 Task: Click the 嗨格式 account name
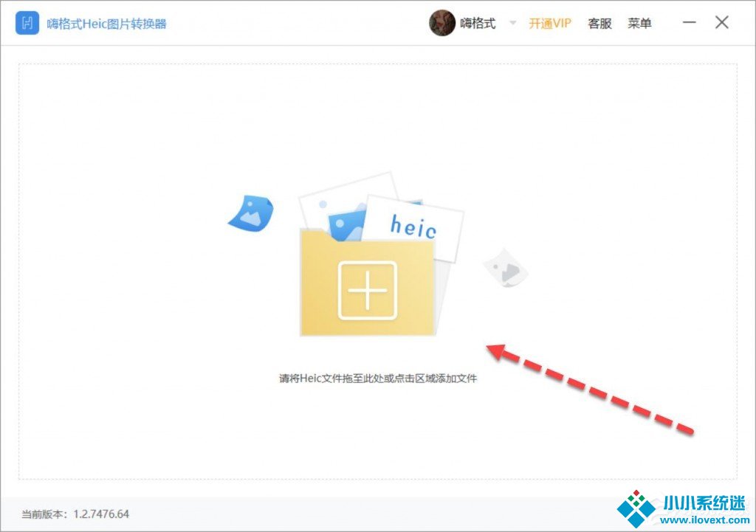478,24
